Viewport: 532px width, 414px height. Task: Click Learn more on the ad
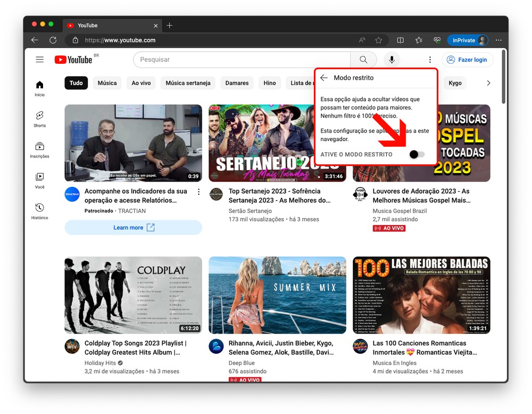point(133,228)
